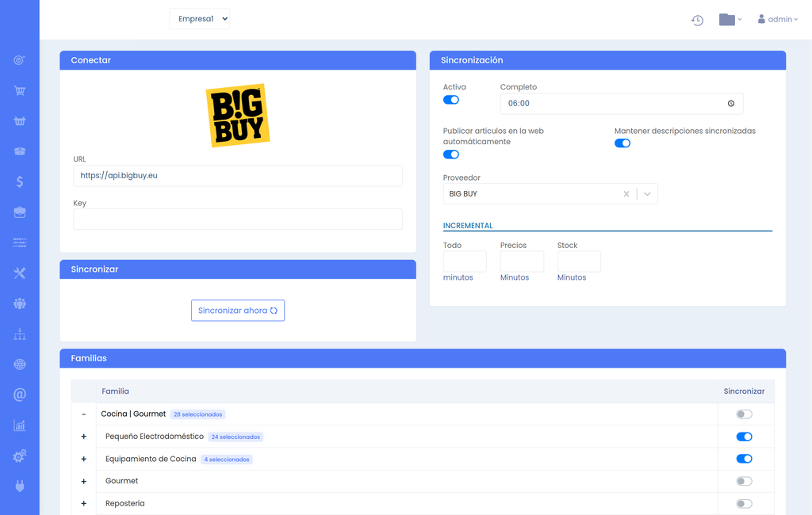The image size is (812, 515).
Task: Click the 4 seleccionados badge
Action: [226, 459]
